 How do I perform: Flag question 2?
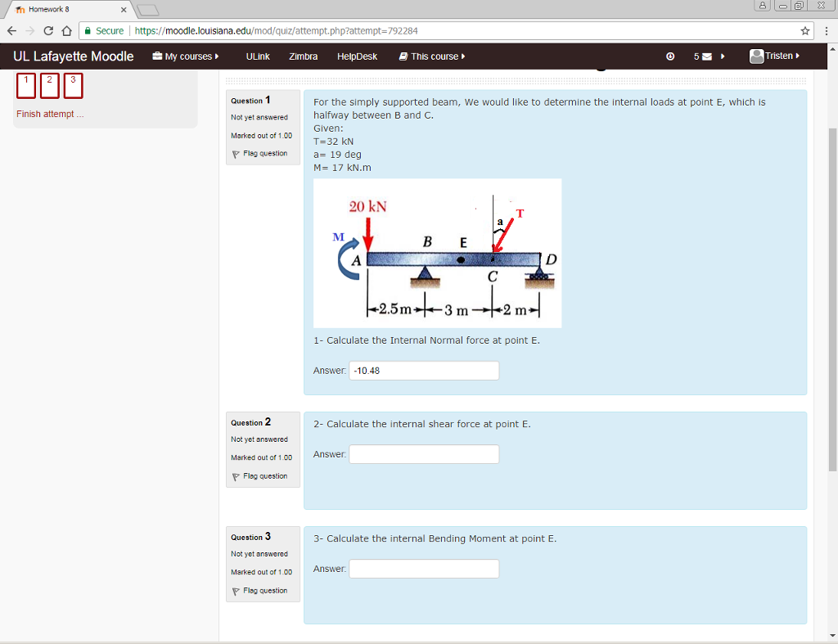265,476
